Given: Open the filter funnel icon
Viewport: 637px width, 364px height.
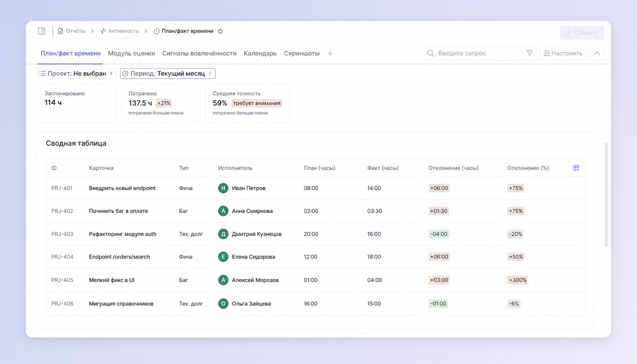Looking at the screenshot, I should point(529,53).
